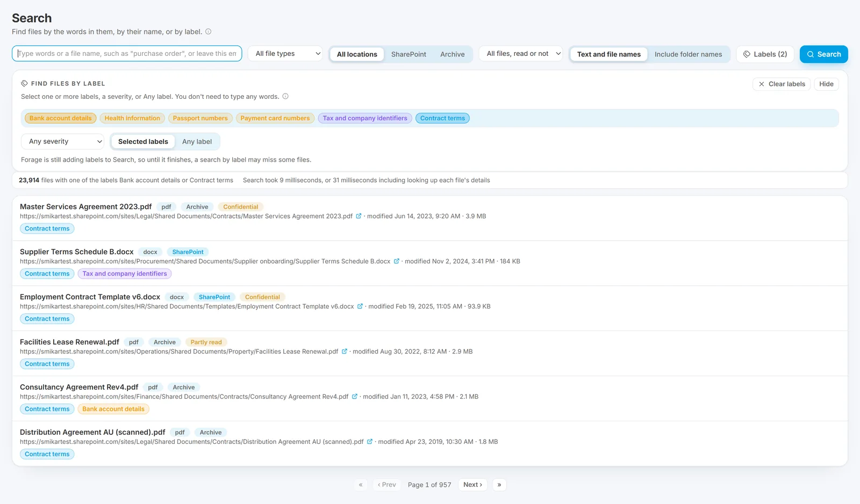Go to Next page of results

[473, 485]
